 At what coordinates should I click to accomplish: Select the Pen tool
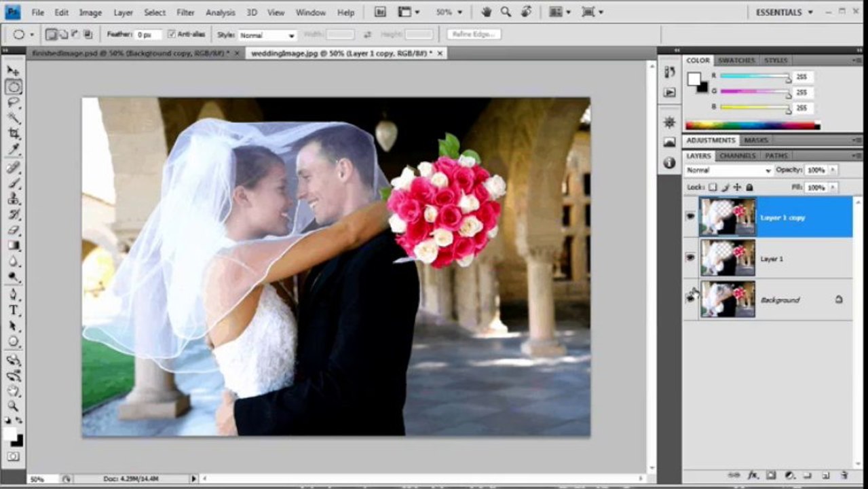[x=14, y=295]
